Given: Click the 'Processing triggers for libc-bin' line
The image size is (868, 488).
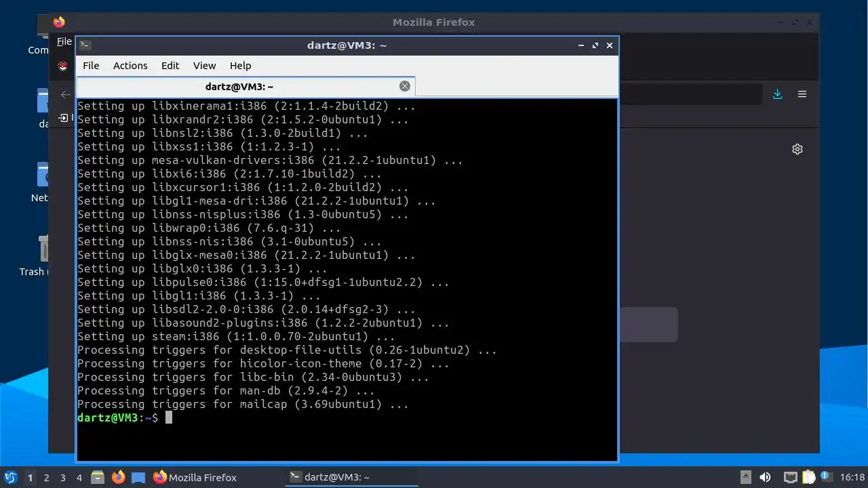Looking at the screenshot, I should point(253,378).
